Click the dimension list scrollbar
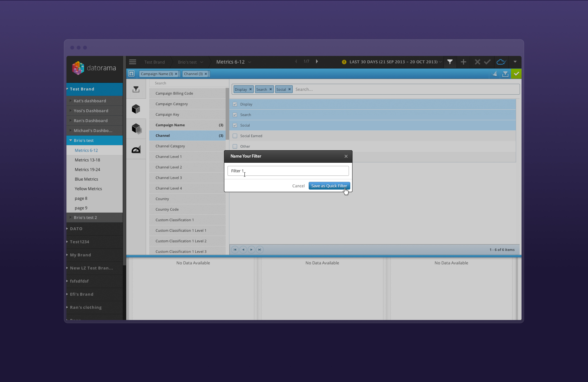 [227, 114]
